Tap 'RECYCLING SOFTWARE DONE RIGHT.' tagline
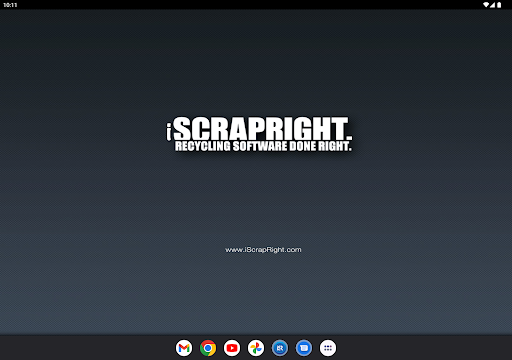 [263, 146]
